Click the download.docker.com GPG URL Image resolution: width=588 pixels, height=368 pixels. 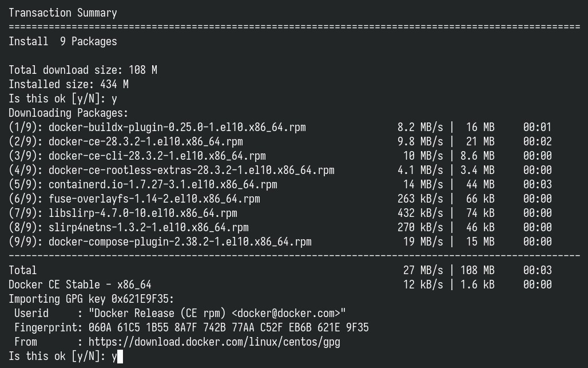tap(214, 342)
